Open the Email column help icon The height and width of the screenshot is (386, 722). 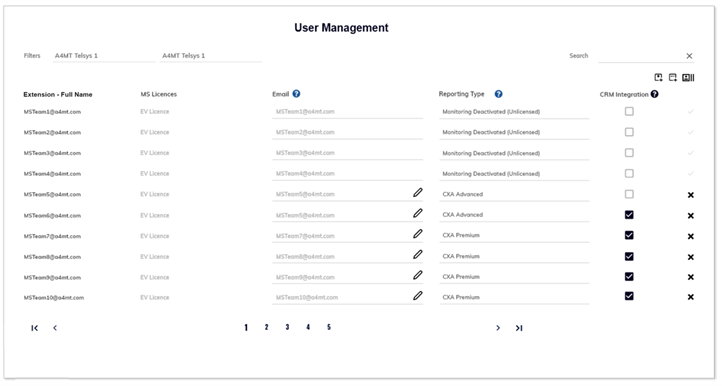(x=296, y=94)
